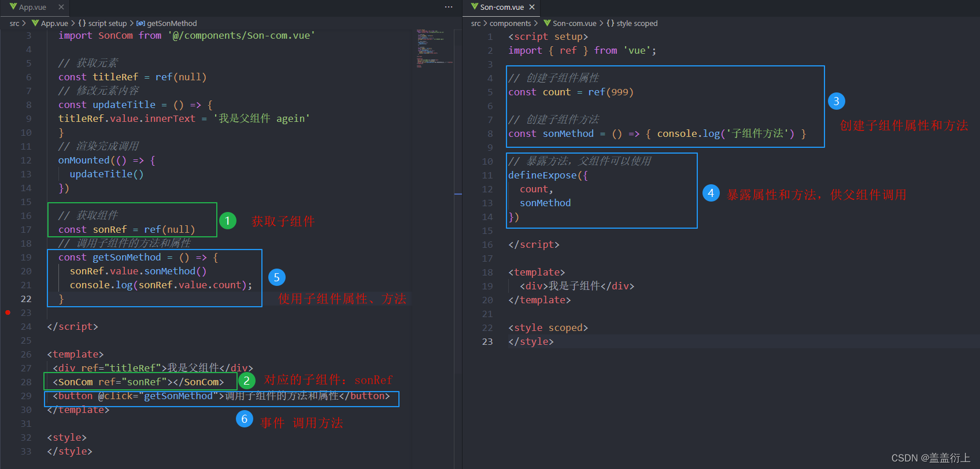Open 'Son-com.vue' breadcrumb dropdown

tap(574, 24)
